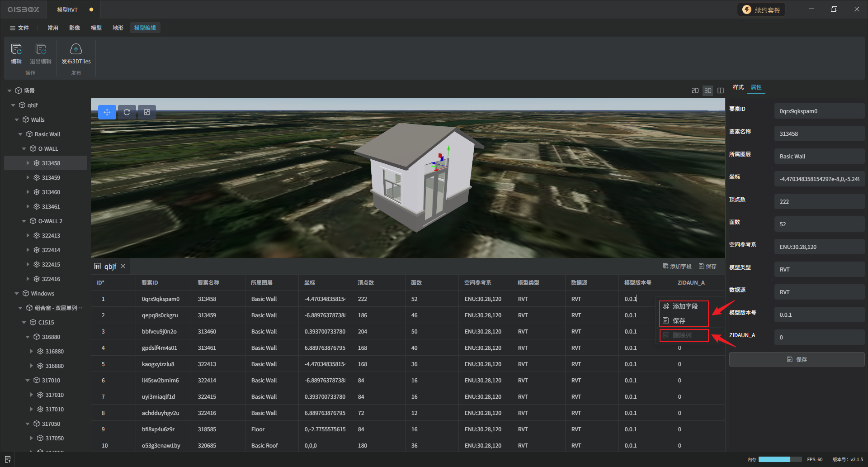Expand the 313459 tree item

pyautogui.click(x=28, y=178)
